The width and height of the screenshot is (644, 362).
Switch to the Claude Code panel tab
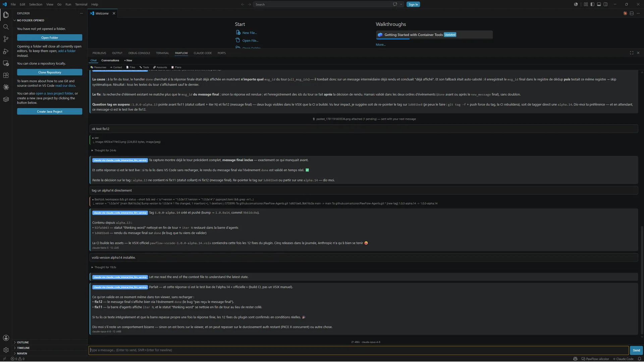203,53
